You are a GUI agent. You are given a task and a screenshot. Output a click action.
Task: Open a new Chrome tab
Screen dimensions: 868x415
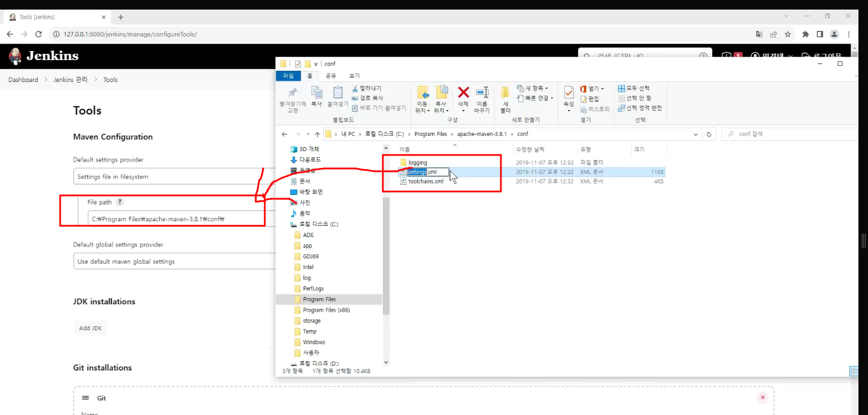pyautogui.click(x=120, y=17)
